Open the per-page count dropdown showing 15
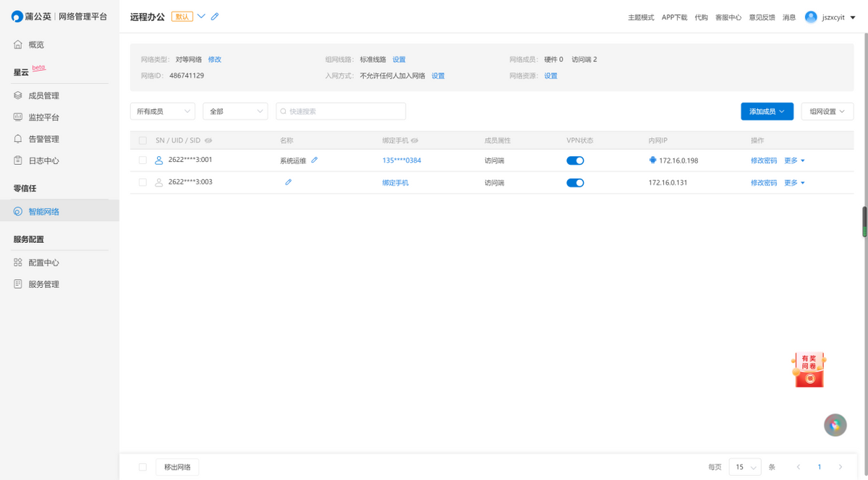The height and width of the screenshot is (480, 868). coord(744,467)
